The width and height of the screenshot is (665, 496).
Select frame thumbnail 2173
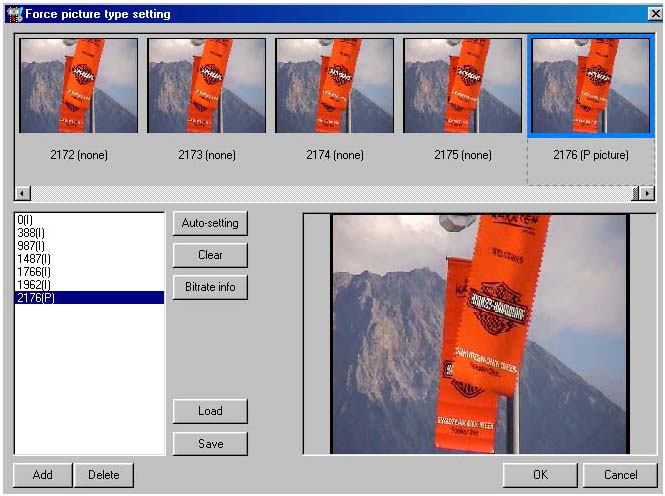coord(207,86)
